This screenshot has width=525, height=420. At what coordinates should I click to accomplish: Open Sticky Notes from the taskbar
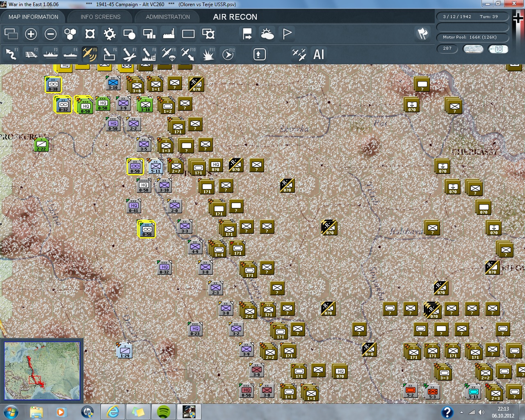coord(138,412)
